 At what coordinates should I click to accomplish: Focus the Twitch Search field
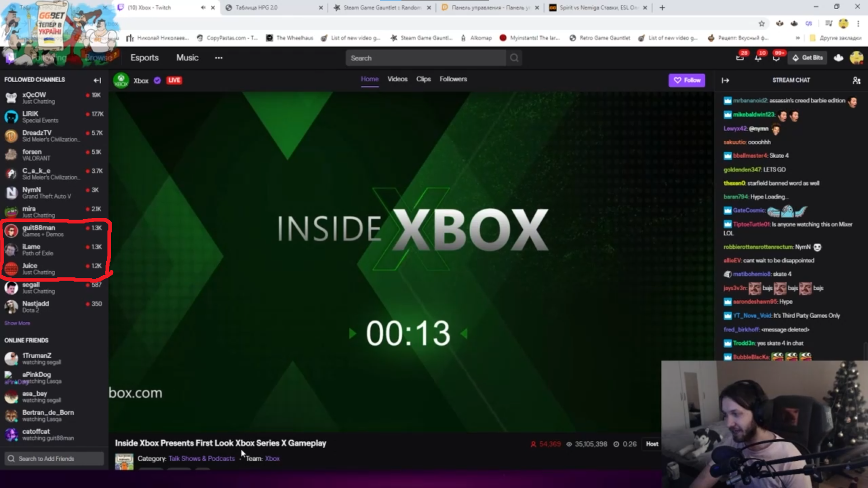point(425,58)
